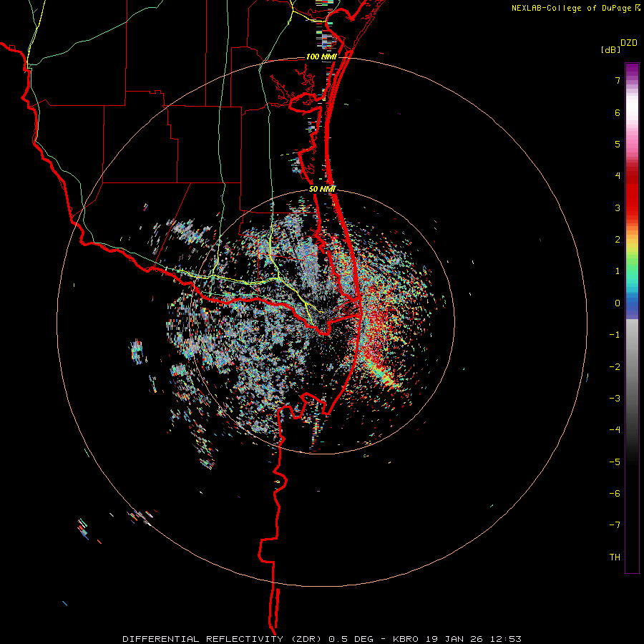Click the 3 value on color scale
This screenshot has width=644, height=644.
pyautogui.click(x=618, y=208)
